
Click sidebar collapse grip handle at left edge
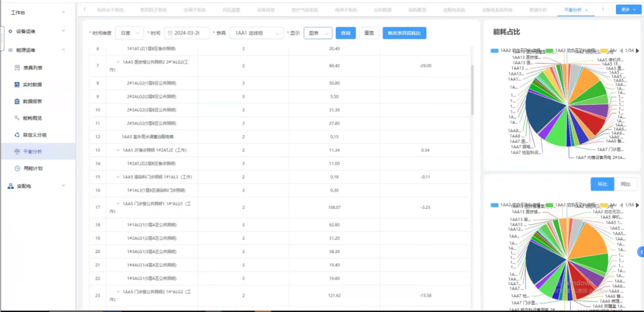point(2,38)
